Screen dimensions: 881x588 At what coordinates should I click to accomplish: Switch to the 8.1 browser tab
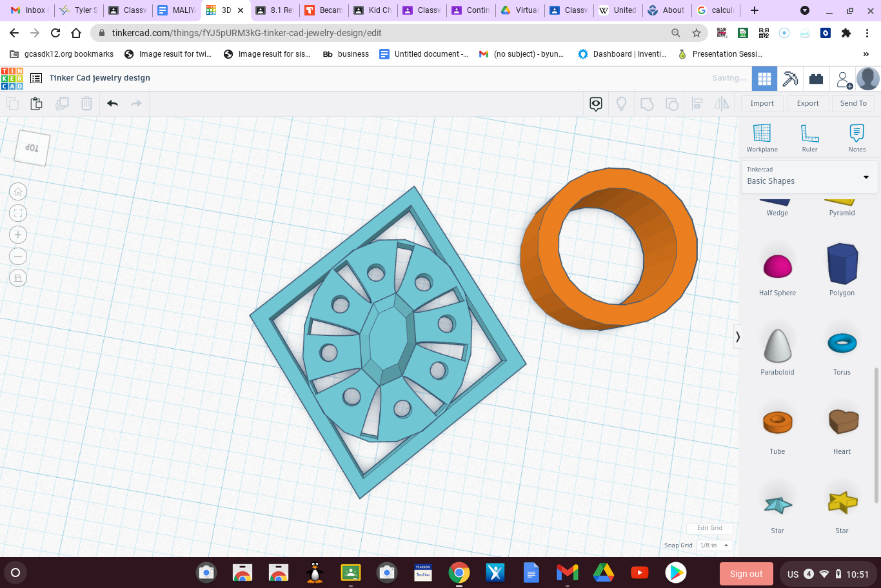point(274,10)
